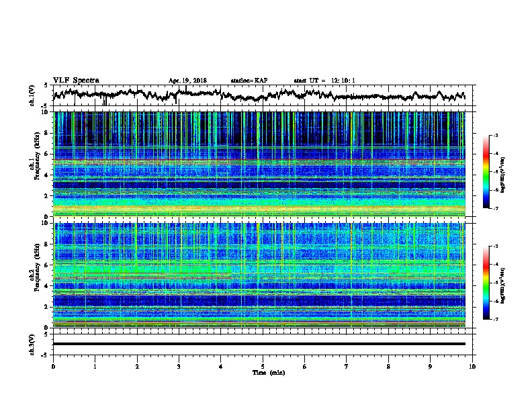This screenshot has width=532, height=411.
Task: Click the time-axis tick label "9"
Action: click(x=430, y=367)
